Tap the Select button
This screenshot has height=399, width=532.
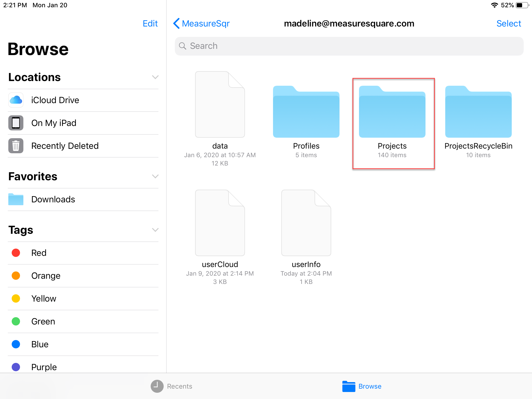pos(508,24)
